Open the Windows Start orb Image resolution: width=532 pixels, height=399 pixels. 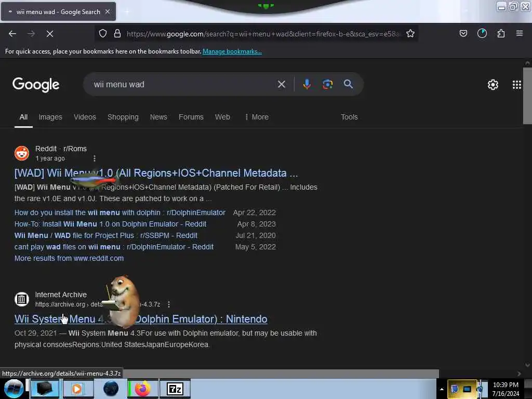pyautogui.click(x=14, y=389)
